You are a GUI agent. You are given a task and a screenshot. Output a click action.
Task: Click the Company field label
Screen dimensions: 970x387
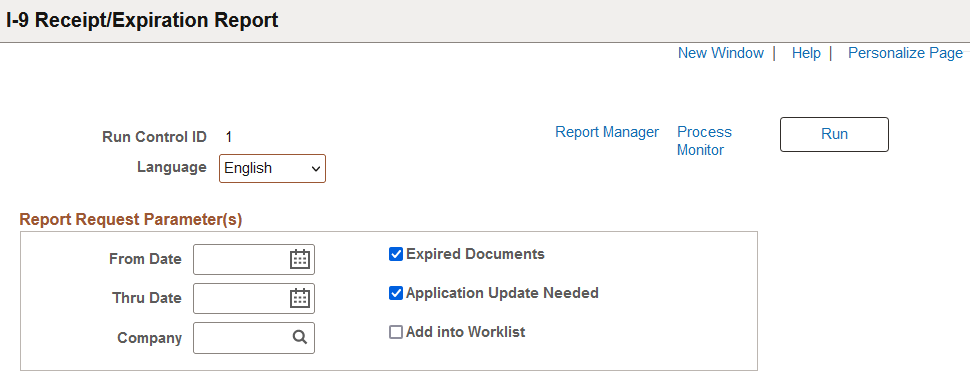150,338
